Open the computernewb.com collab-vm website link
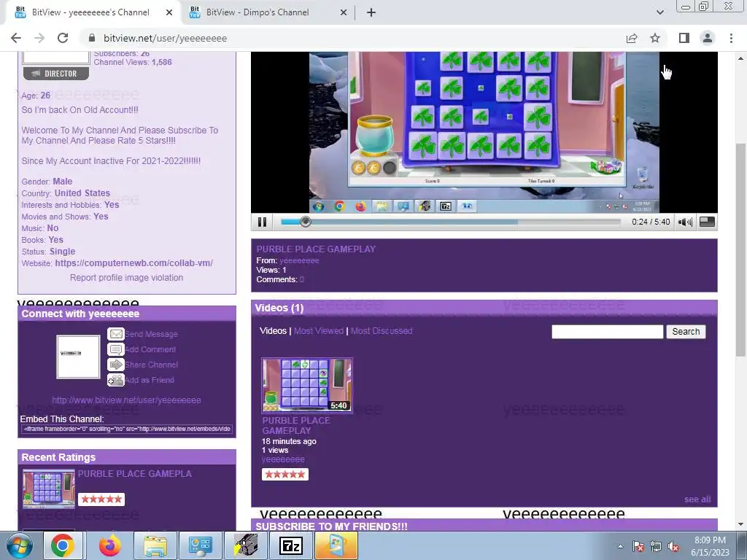The width and height of the screenshot is (747, 560). [x=134, y=262]
